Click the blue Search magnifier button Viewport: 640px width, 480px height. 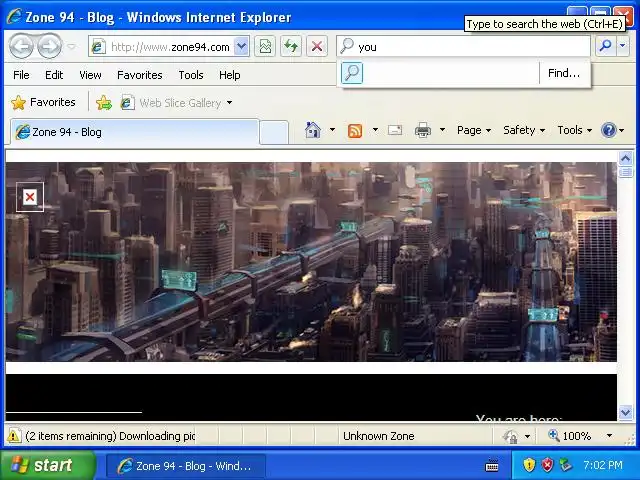pos(606,46)
